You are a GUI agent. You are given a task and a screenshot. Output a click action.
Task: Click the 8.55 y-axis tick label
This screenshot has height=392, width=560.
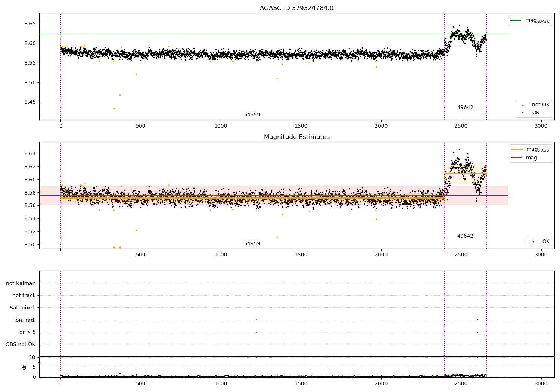(30, 63)
